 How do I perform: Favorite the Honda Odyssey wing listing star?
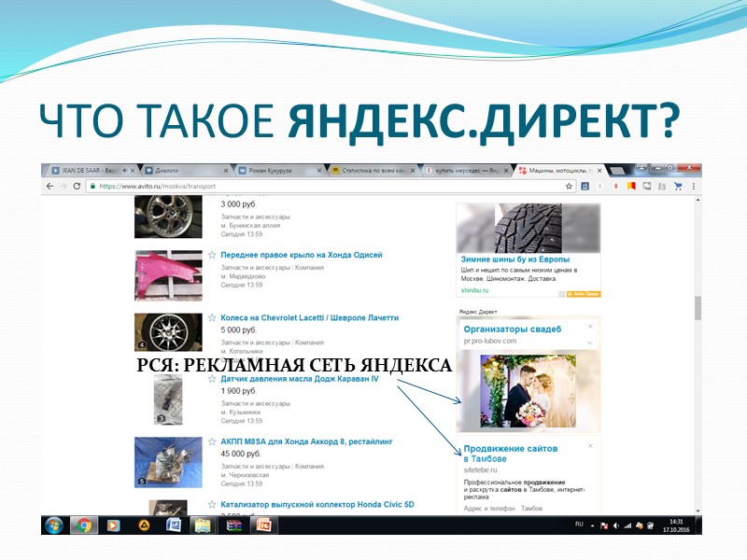click(212, 255)
